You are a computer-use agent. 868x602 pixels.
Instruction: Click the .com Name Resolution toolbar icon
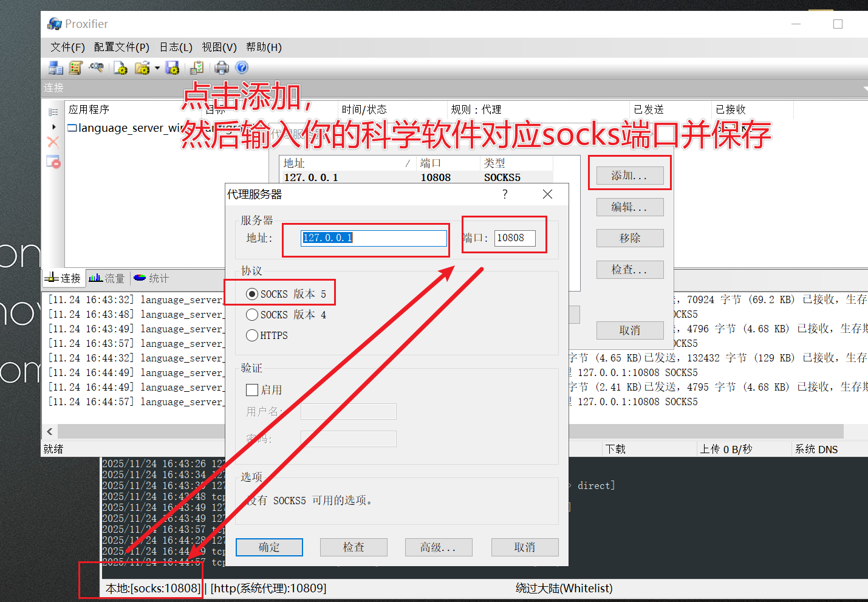(97, 67)
